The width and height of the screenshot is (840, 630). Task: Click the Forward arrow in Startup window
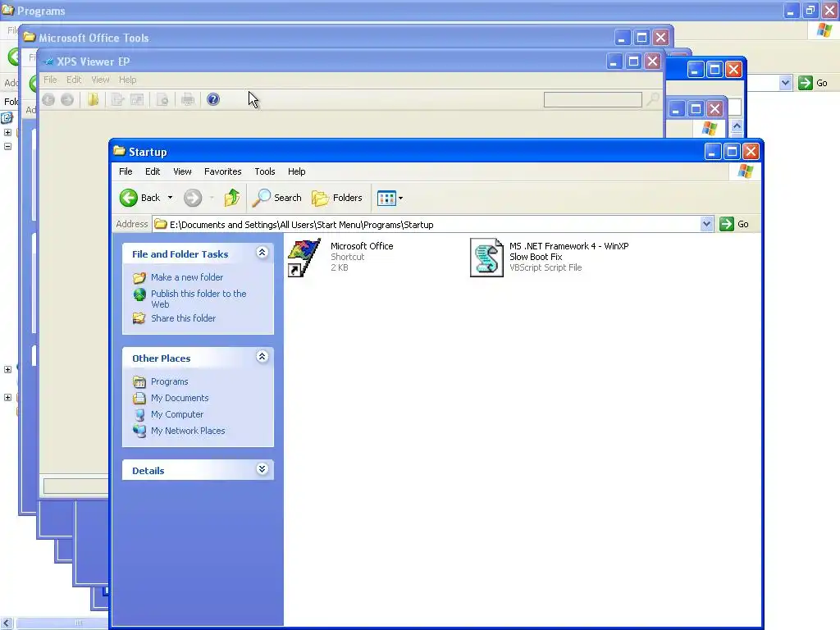click(193, 198)
